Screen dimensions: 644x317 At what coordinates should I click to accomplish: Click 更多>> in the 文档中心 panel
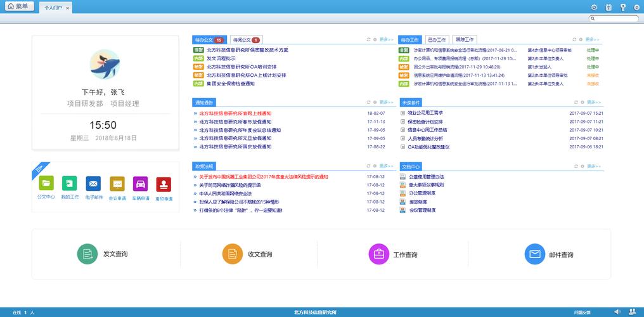coord(594,166)
